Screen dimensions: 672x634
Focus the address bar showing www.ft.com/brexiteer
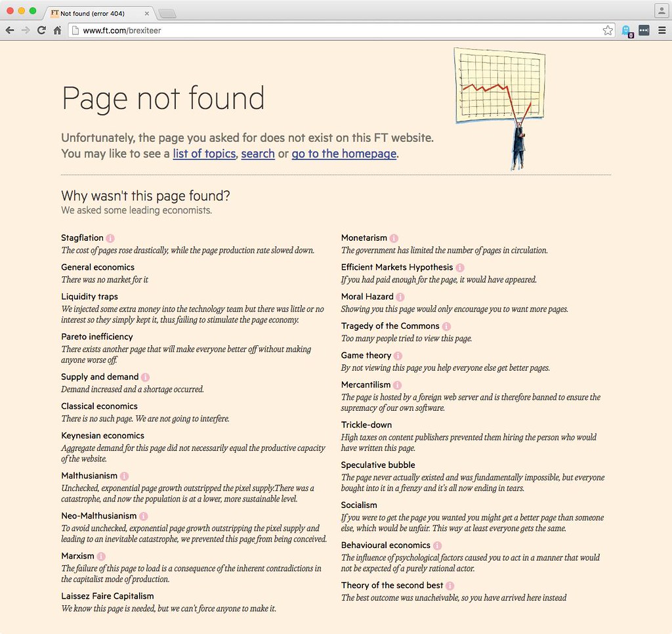341,30
